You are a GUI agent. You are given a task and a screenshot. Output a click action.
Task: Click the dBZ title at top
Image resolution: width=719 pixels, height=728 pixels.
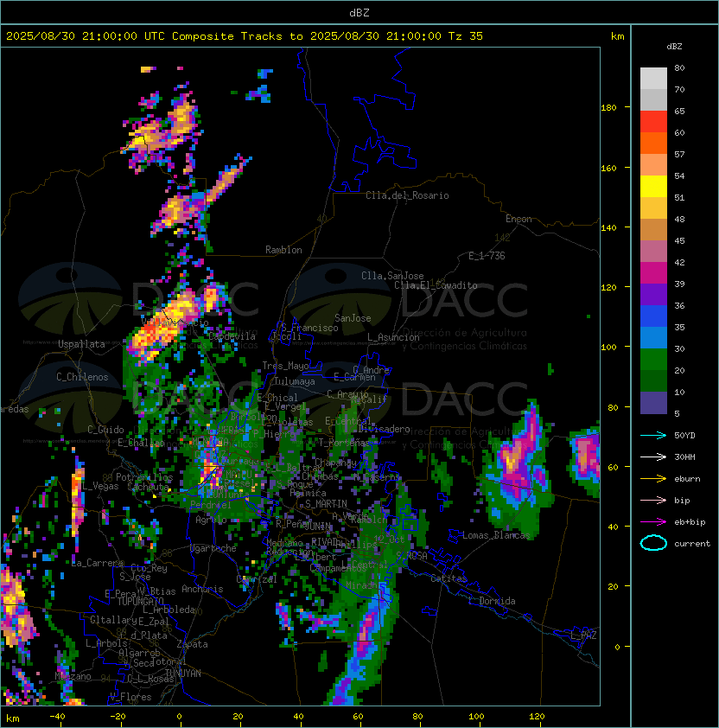(359, 13)
